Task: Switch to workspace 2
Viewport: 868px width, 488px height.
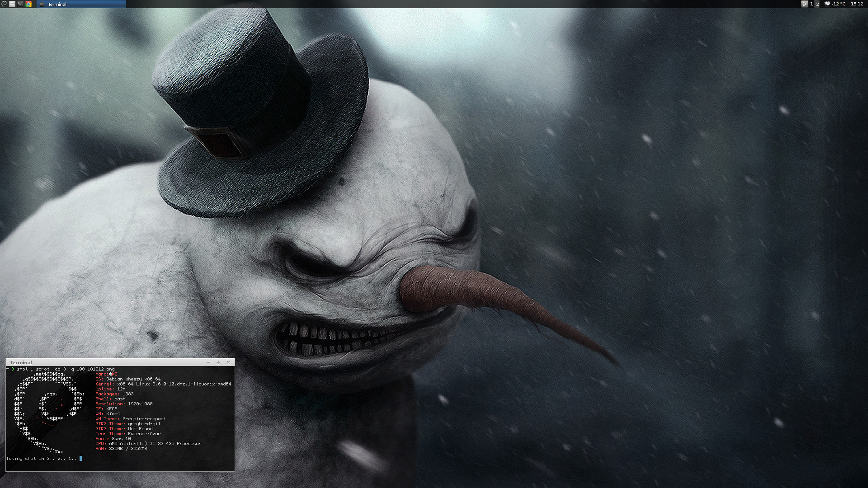Action: tap(817, 4)
